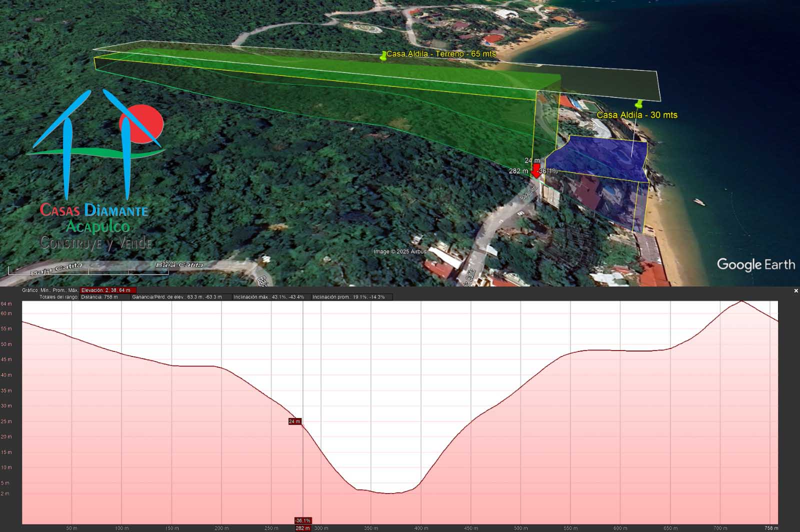Click the 282 m distance tag on axis
This screenshot has width=800, height=532.
point(302,528)
